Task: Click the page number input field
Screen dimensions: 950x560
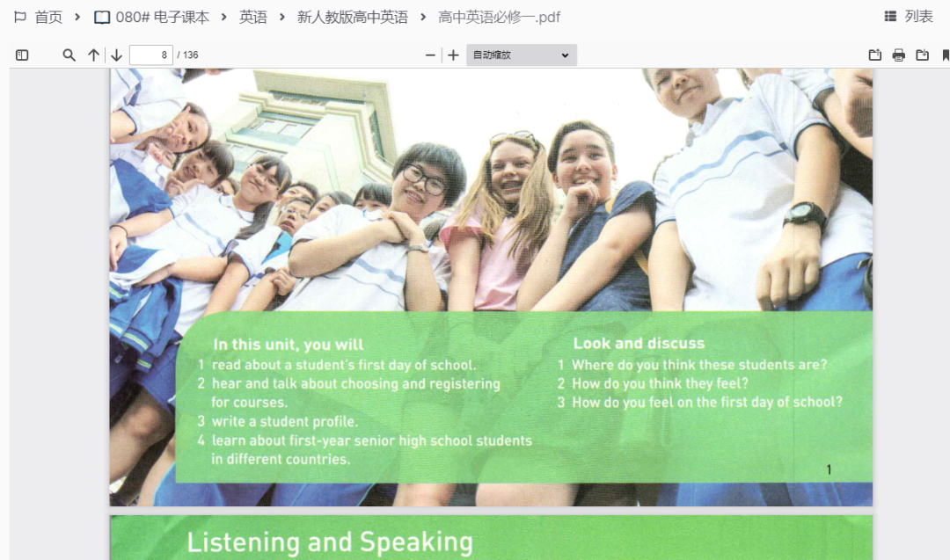Action: click(x=150, y=55)
